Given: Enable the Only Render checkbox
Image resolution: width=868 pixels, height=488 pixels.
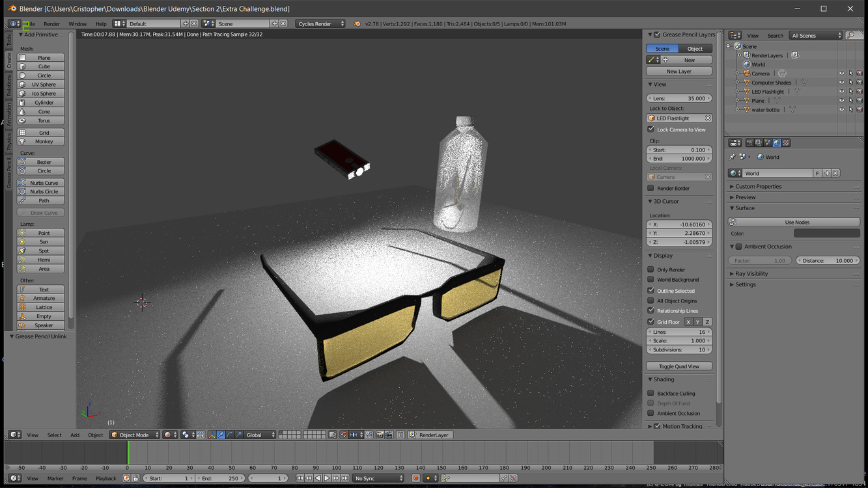Looking at the screenshot, I should pyautogui.click(x=651, y=269).
